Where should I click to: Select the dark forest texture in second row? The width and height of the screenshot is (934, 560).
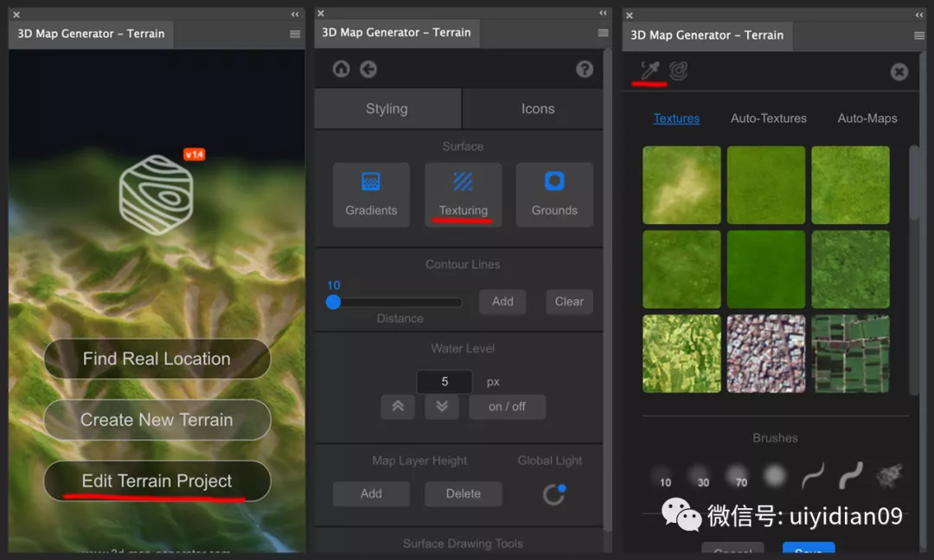tap(850, 270)
